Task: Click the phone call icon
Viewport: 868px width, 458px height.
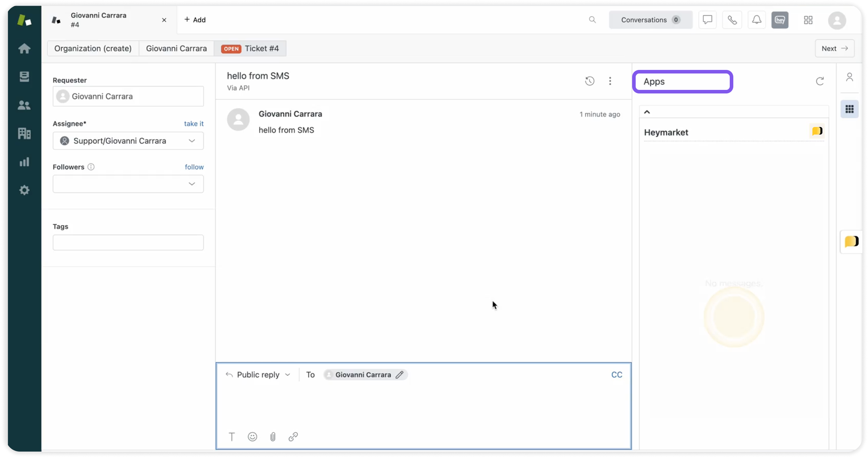Action: 732,20
